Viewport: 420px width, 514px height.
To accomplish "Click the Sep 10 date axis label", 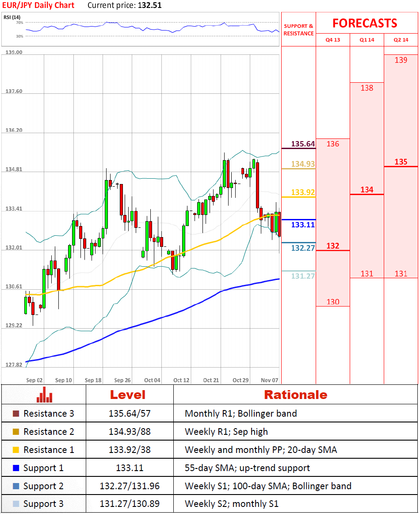I will pyautogui.click(x=64, y=380).
